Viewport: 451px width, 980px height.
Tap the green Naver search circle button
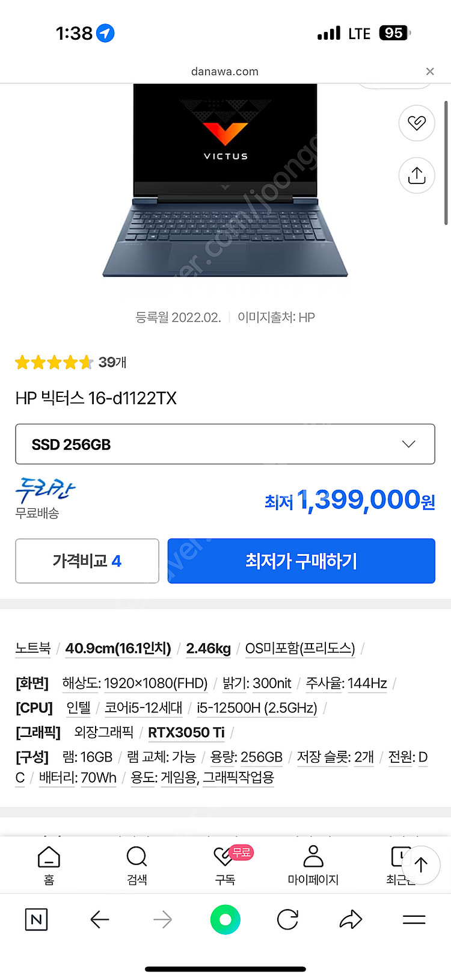[226, 919]
